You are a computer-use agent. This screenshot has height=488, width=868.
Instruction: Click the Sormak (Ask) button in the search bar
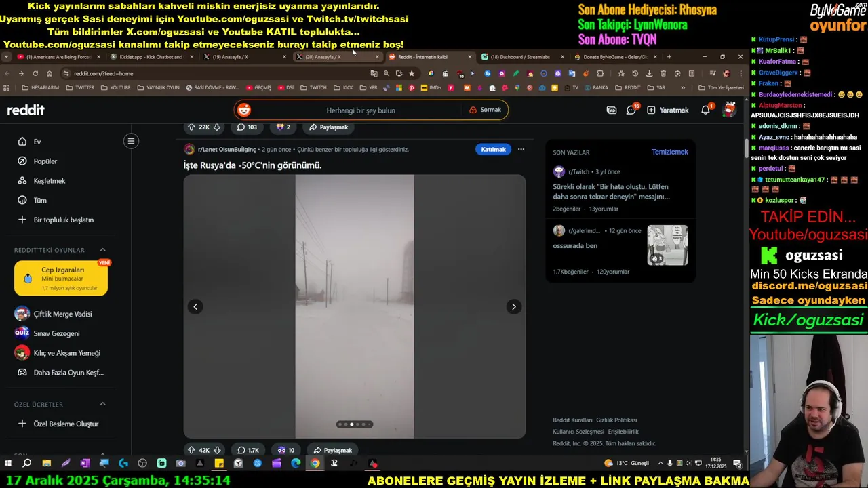(486, 110)
